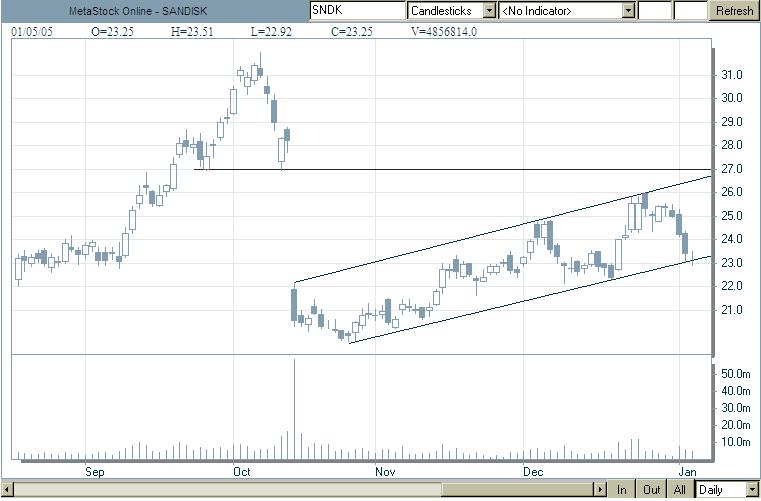Click the horizontal scrollbar thumb
The width and height of the screenshot is (761, 501).
[x=518, y=489]
